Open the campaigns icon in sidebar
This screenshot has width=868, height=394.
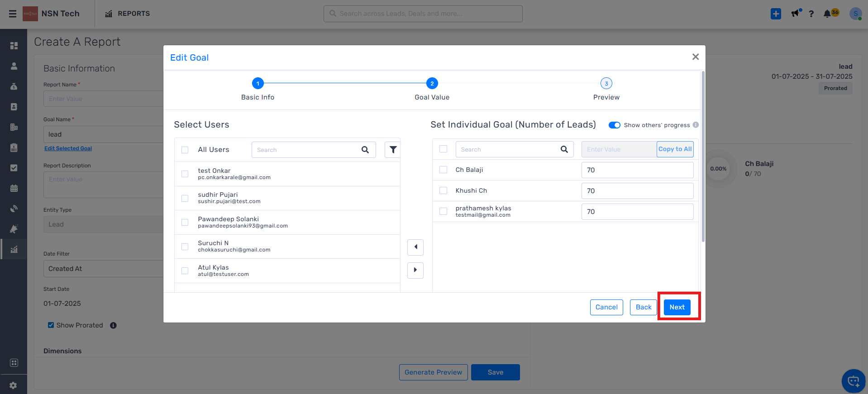pos(14,229)
